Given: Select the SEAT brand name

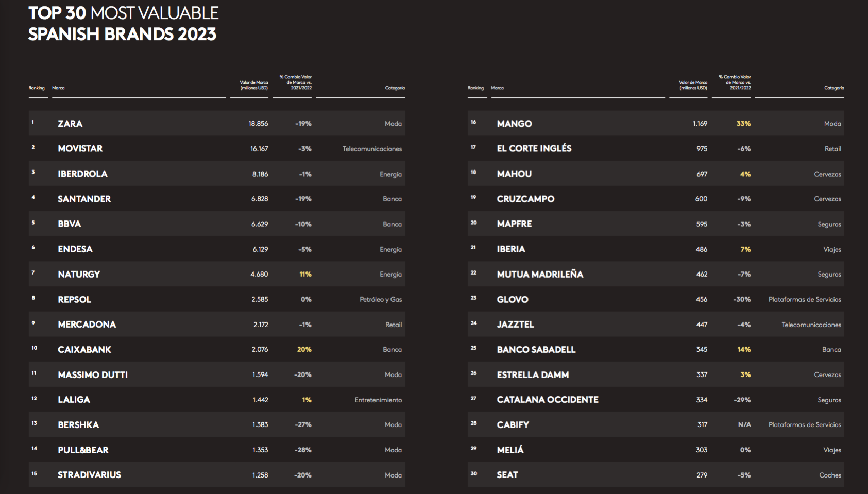Looking at the screenshot, I should [507, 474].
